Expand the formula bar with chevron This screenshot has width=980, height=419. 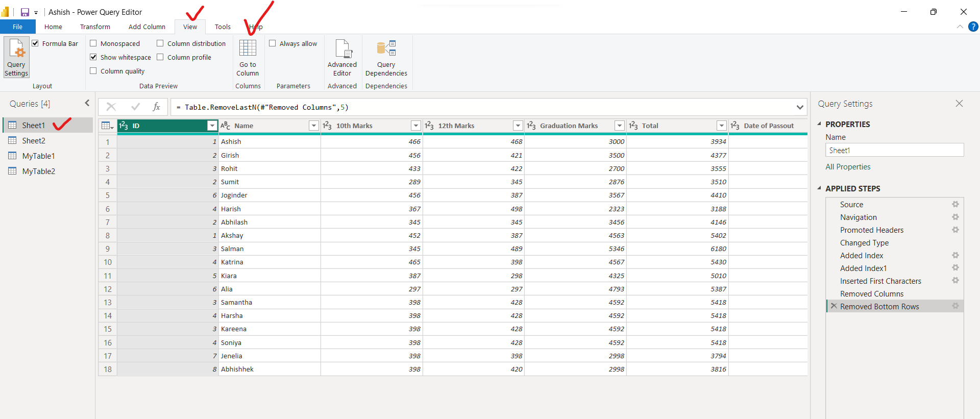pyautogui.click(x=800, y=107)
